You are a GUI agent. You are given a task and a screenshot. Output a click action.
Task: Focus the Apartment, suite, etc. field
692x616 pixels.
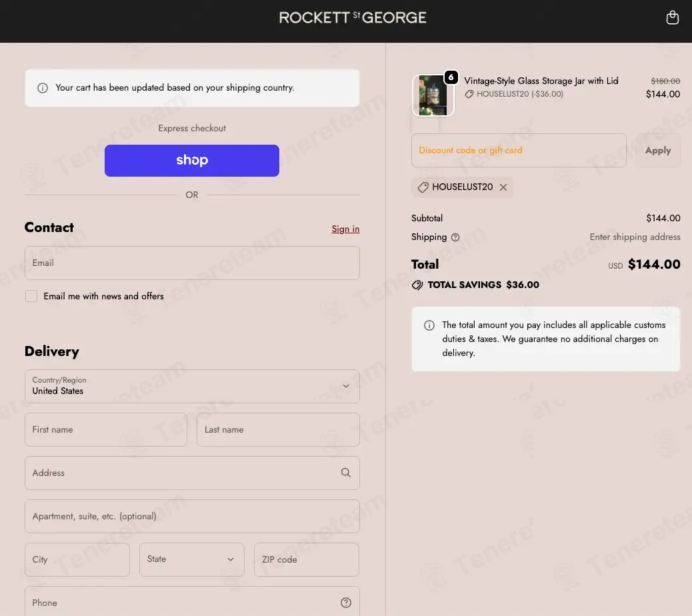tap(192, 516)
